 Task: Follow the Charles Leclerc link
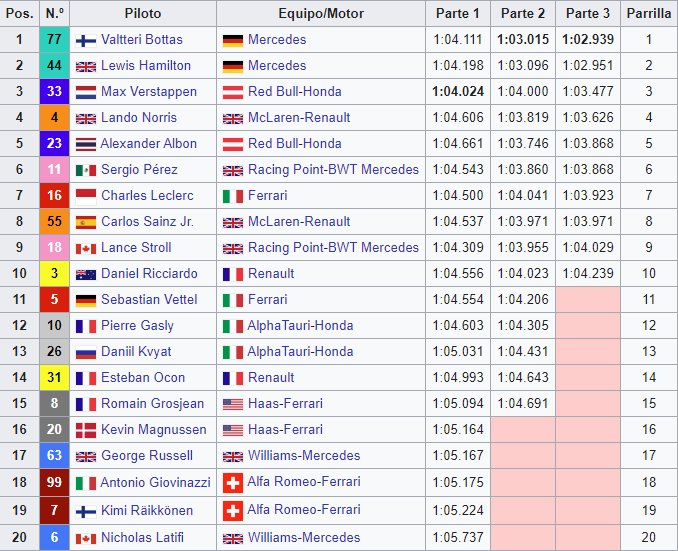point(147,195)
